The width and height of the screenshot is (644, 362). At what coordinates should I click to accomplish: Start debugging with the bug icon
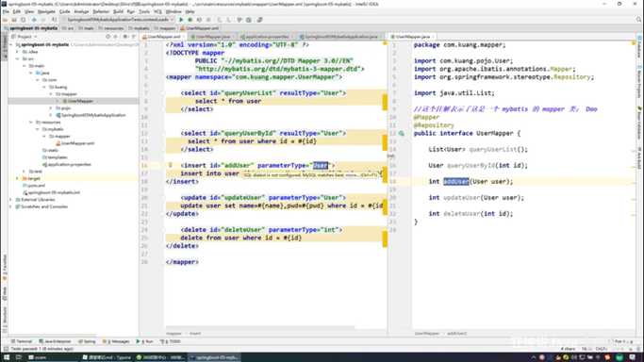(x=190, y=20)
